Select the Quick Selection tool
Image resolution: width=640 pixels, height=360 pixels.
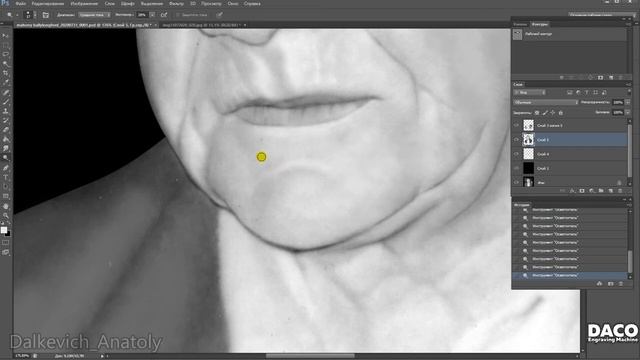[6, 64]
